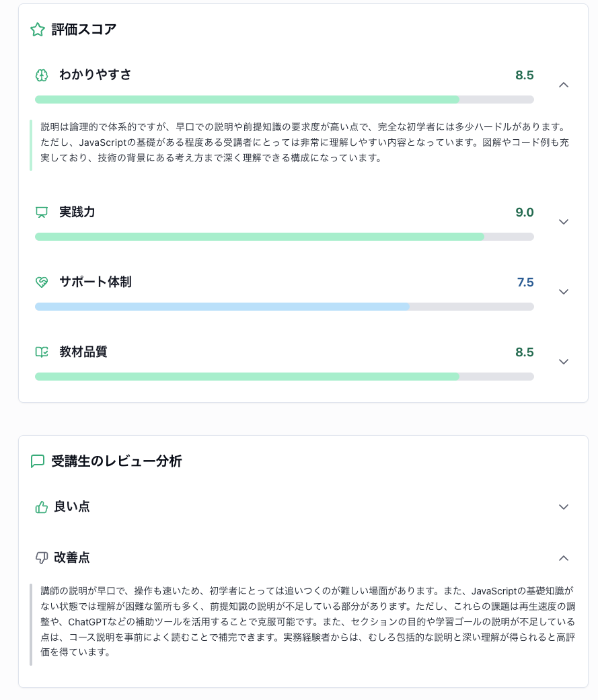
Task: Click the star icon beside 評価スコア
Action: pos(38,30)
